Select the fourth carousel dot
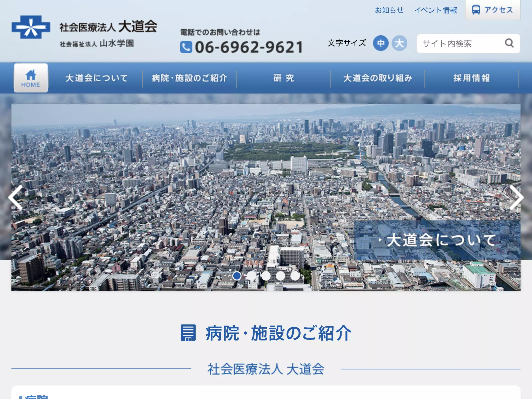The width and height of the screenshot is (532, 399). tap(280, 276)
